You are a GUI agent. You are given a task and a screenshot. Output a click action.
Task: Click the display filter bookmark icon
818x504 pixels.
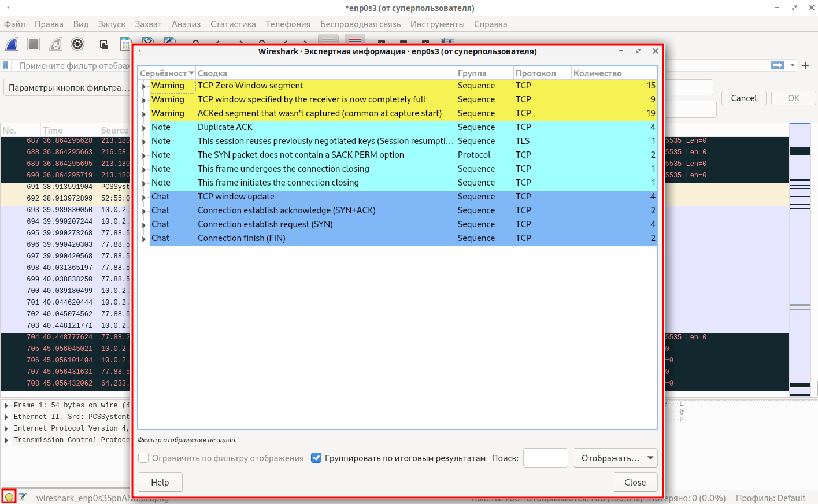point(6,66)
